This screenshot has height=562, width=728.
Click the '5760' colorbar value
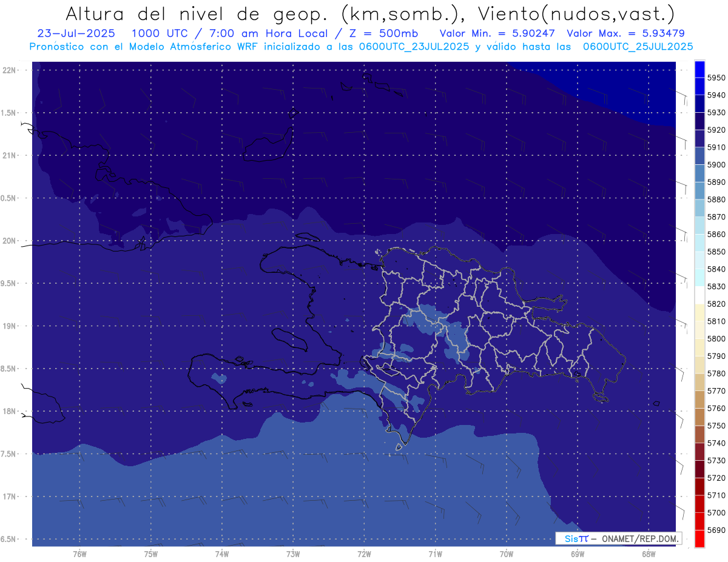tap(716, 408)
